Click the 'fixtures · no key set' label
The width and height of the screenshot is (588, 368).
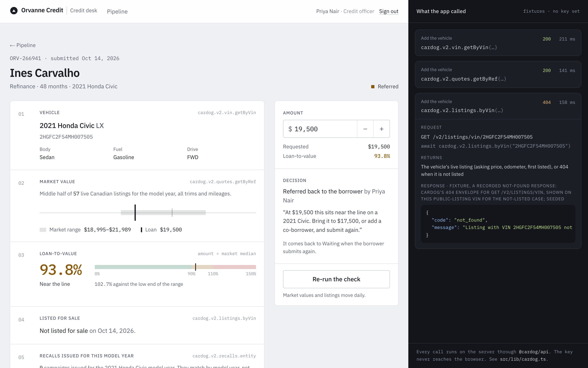coord(551,11)
